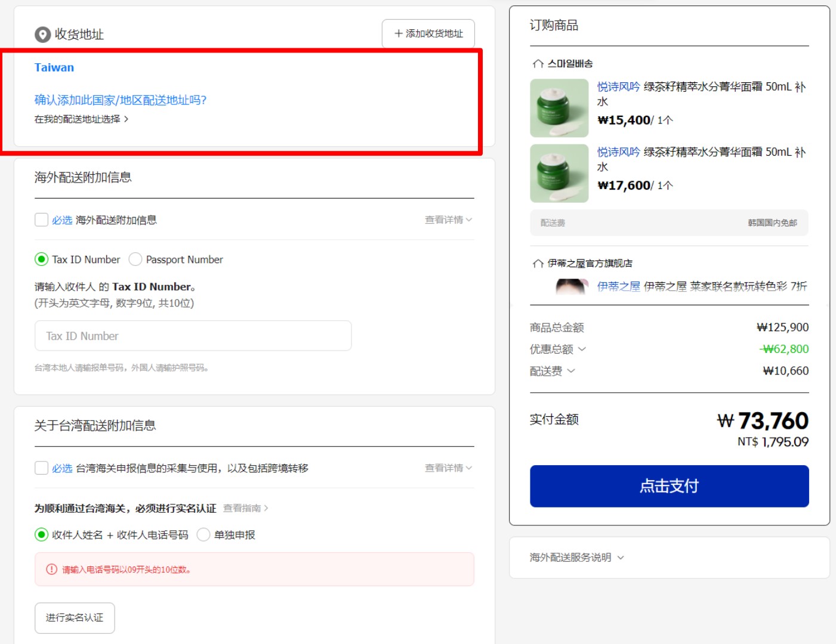Click the 点击支付 payment button
This screenshot has height=644, width=836.
click(668, 486)
